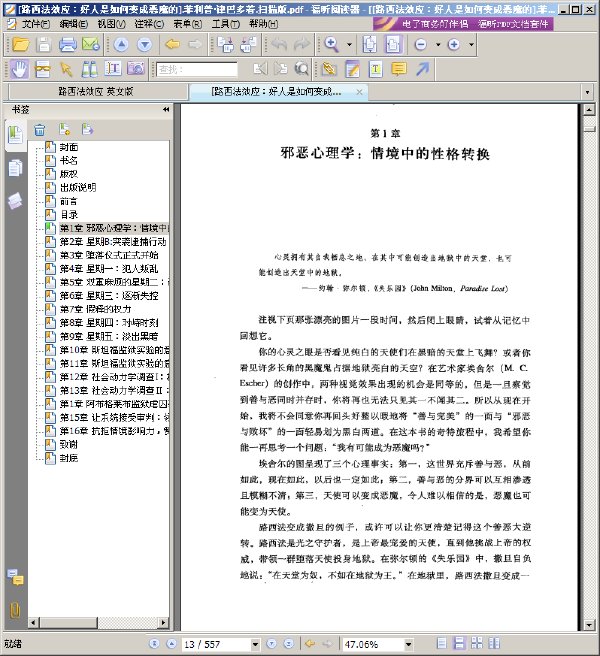Select the Text selection tool
This screenshot has width=600, height=656.
(x=113, y=69)
